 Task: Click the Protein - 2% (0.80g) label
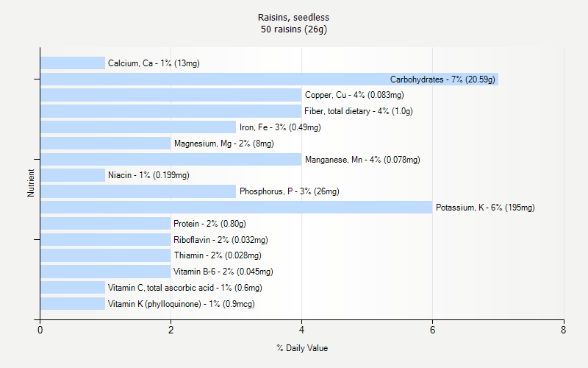pos(209,224)
